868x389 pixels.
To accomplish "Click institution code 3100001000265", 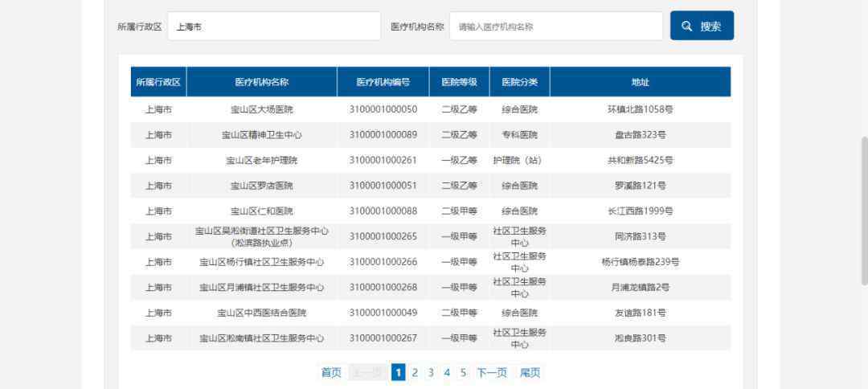I will tap(383, 237).
